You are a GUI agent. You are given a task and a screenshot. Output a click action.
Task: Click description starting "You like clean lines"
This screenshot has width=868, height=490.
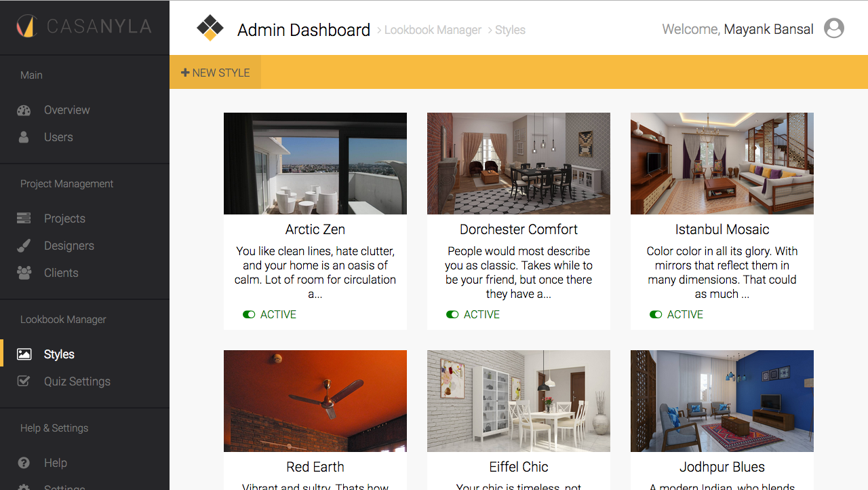click(315, 272)
